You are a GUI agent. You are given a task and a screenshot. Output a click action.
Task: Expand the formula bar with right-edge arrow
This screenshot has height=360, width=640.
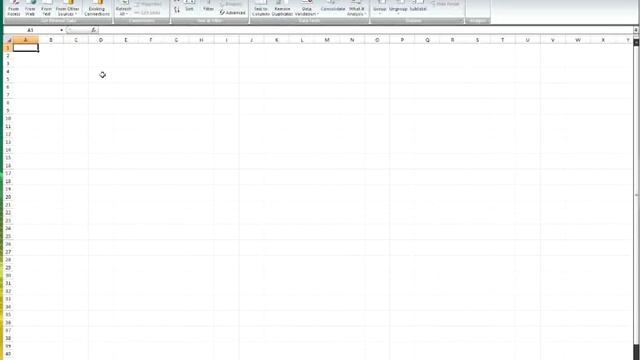pyautogui.click(x=636, y=30)
